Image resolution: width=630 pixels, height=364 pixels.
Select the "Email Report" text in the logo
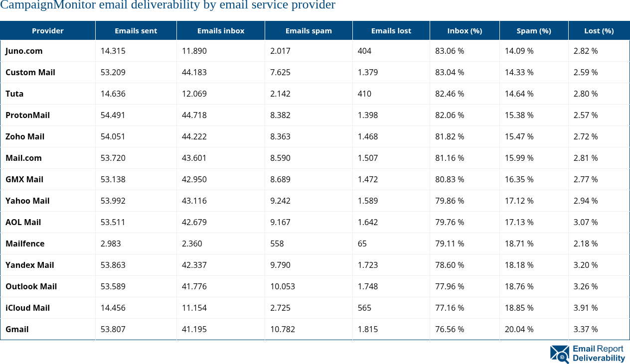pyautogui.click(x=598, y=350)
